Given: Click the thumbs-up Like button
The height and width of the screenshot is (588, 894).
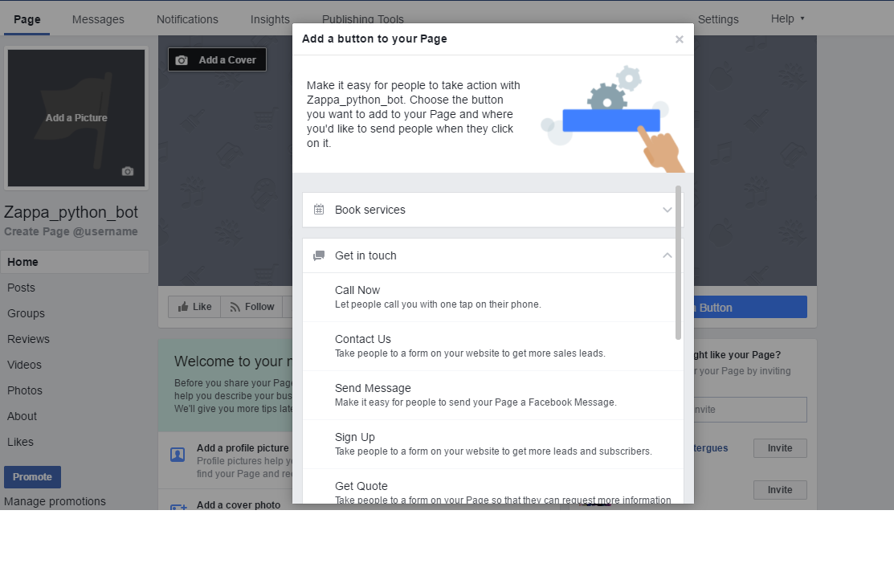Looking at the screenshot, I should pyautogui.click(x=194, y=307).
